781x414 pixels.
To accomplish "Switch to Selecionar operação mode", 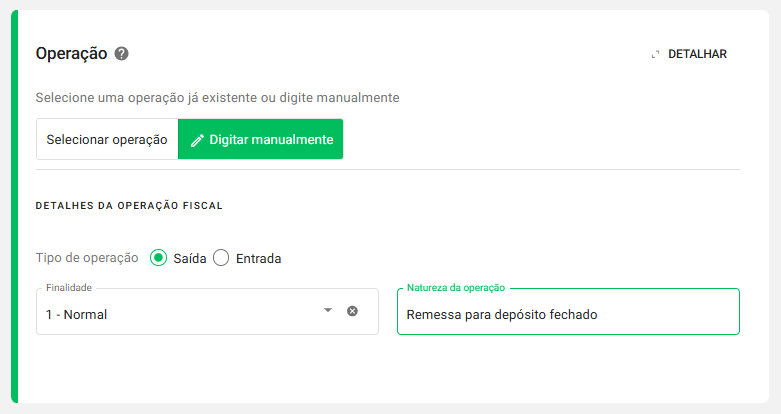I will coord(107,140).
